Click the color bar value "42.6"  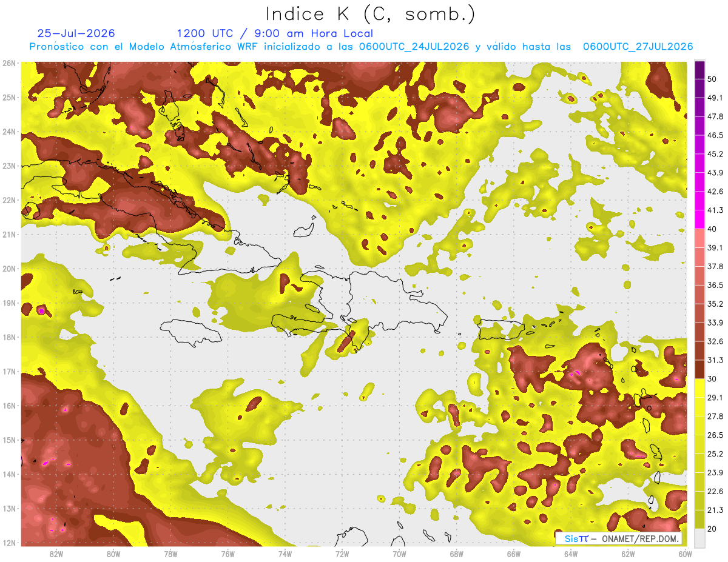tap(715, 192)
